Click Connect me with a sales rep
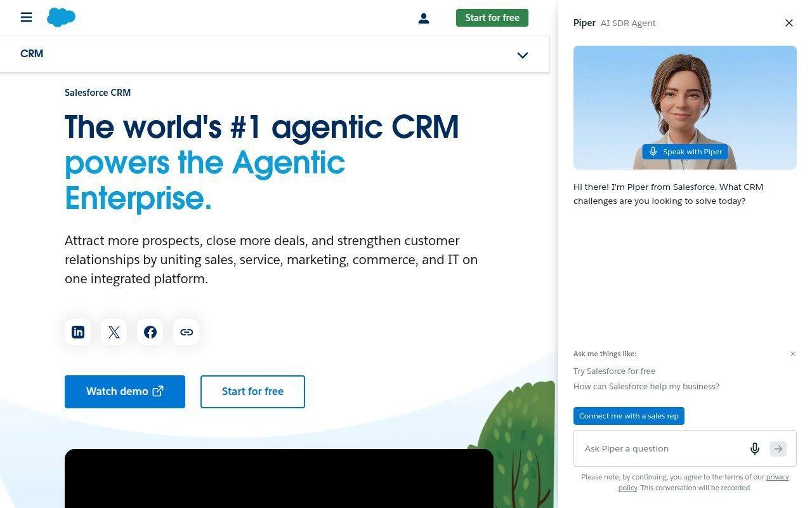The image size is (812, 508). [x=629, y=416]
